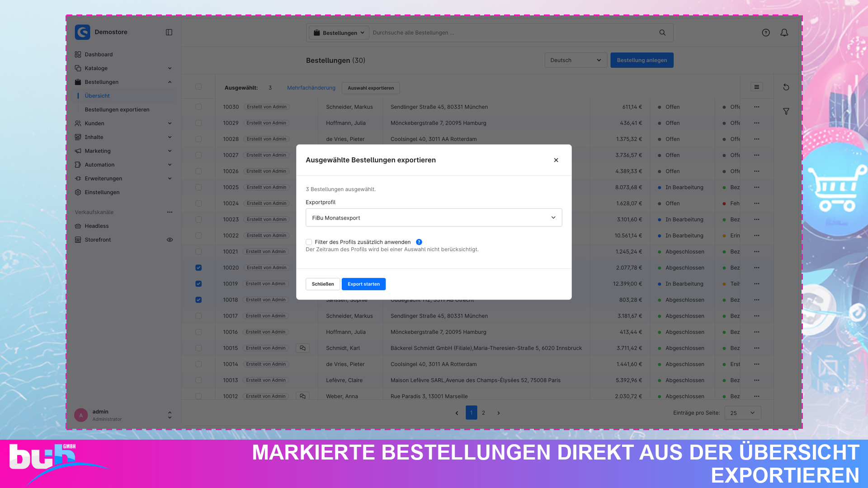
Task: Go to next page with right arrow
Action: (499, 413)
